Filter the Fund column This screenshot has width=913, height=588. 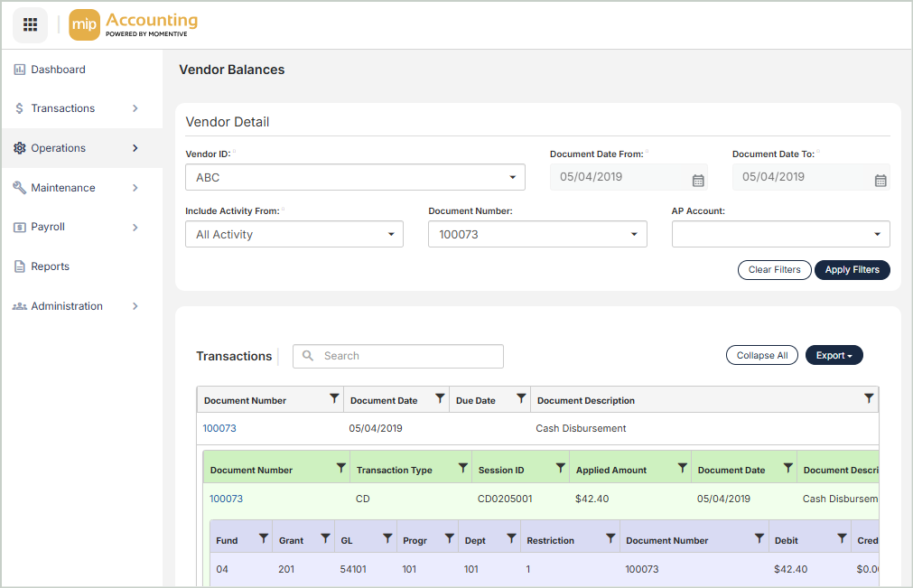coord(264,538)
